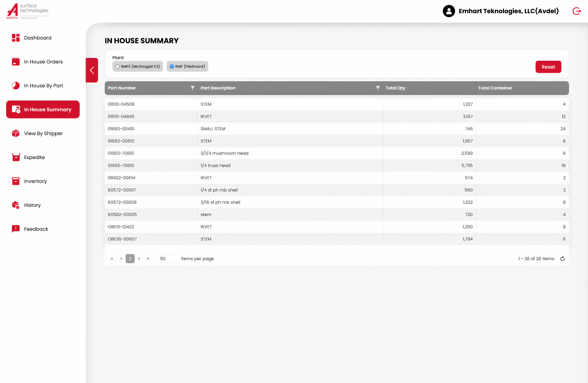Select the RMF2 (McDougall Ct) plant radio

(118, 66)
